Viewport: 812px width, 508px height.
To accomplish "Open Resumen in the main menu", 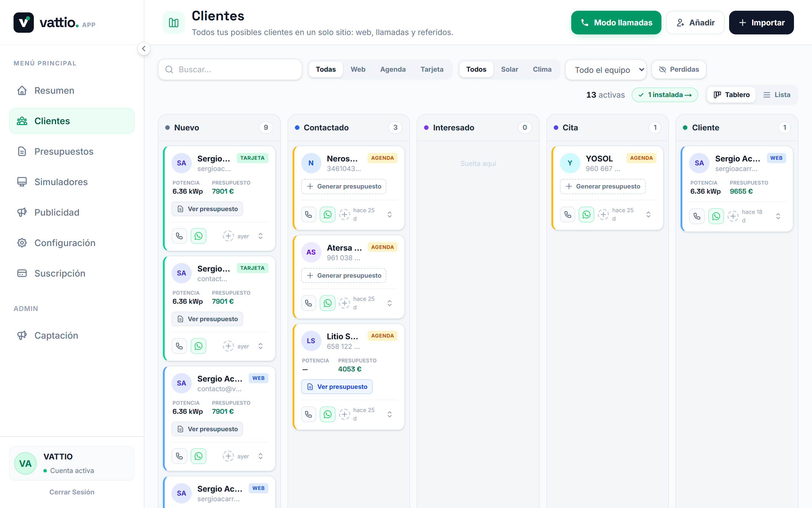I will [72, 90].
